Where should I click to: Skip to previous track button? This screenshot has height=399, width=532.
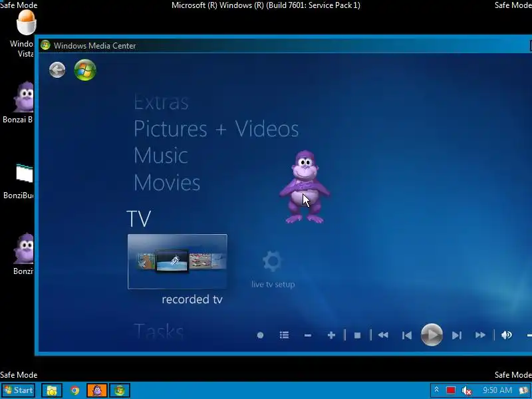pyautogui.click(x=407, y=335)
